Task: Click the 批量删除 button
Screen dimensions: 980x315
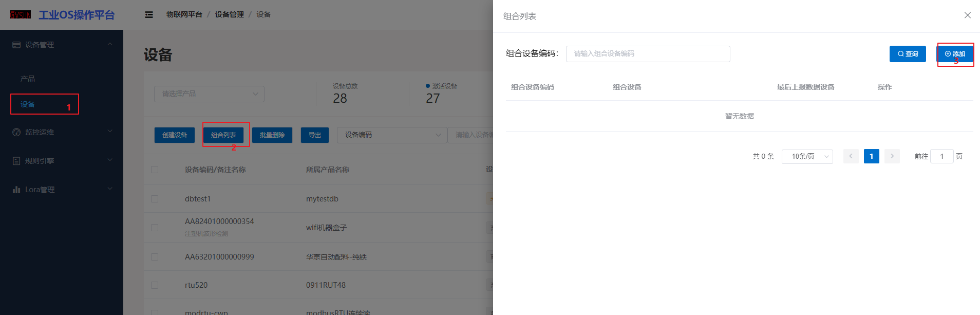Action: coord(272,135)
